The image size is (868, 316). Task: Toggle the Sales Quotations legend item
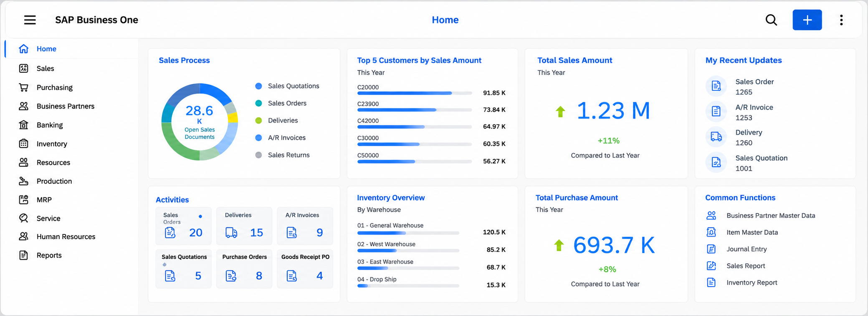click(287, 86)
